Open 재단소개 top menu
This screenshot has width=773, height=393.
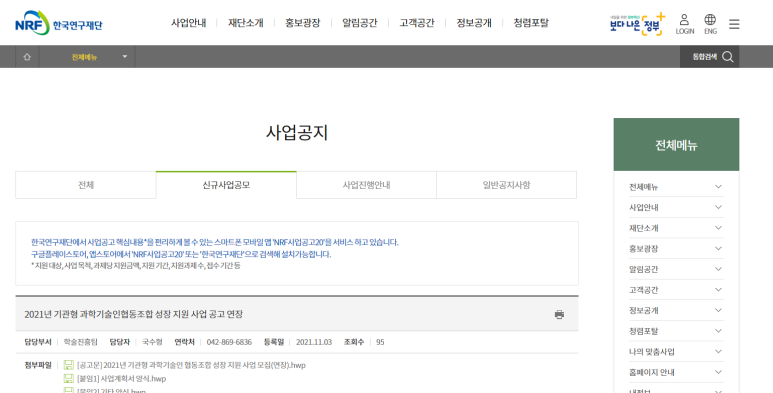point(246,23)
